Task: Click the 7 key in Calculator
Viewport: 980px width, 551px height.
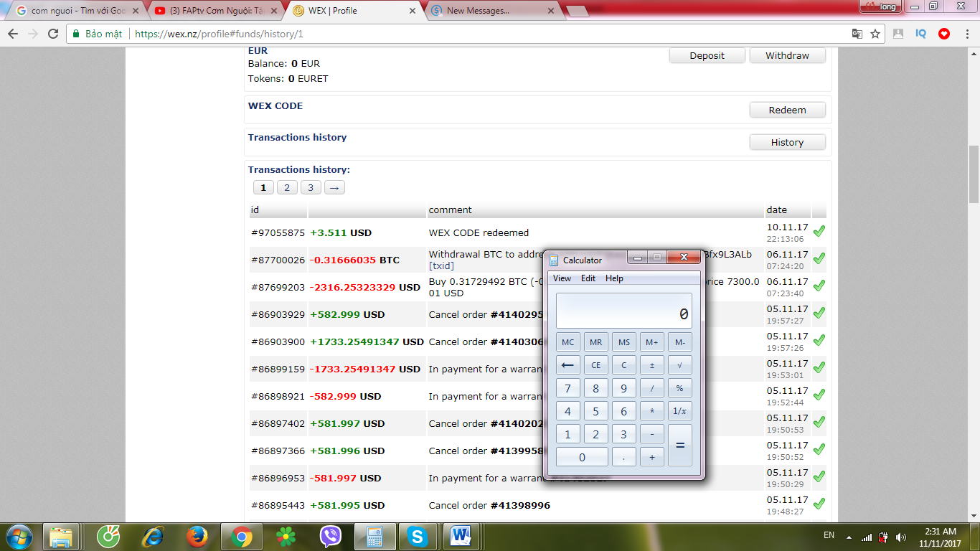Action: (568, 388)
